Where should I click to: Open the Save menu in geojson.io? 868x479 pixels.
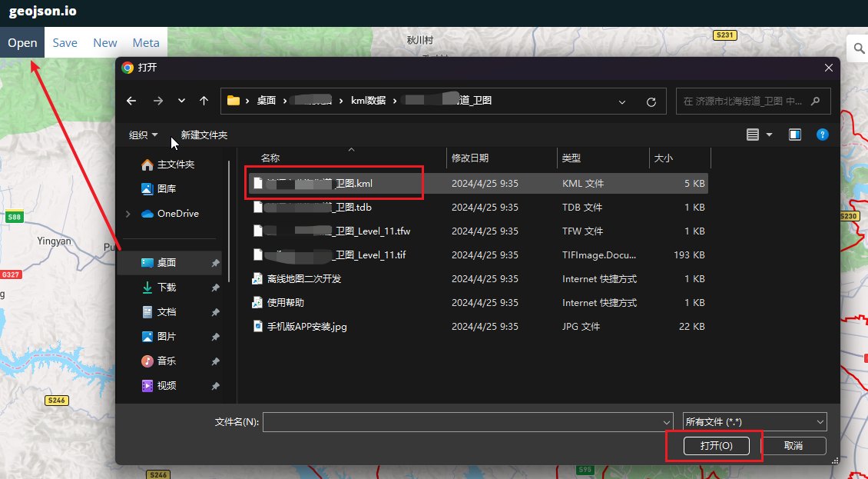tap(65, 43)
